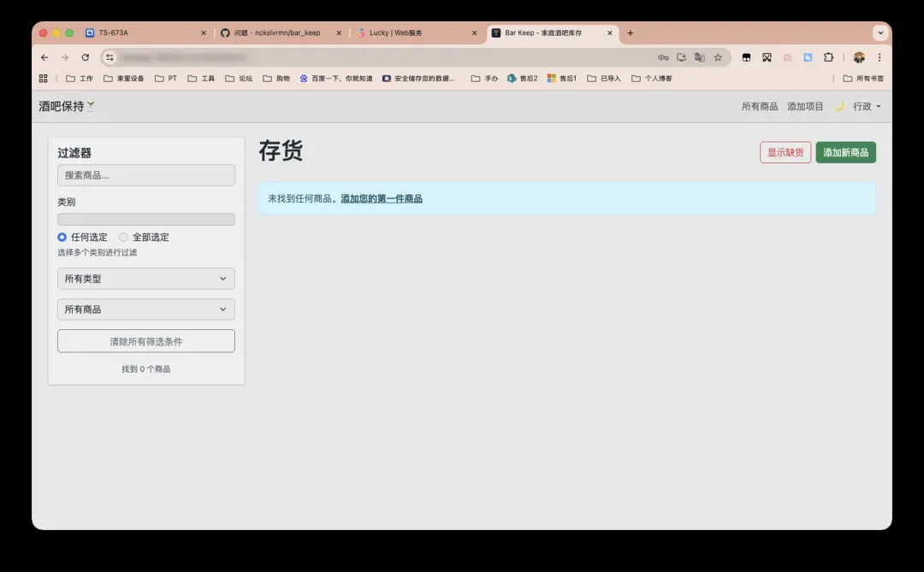The width and height of the screenshot is (924, 572).
Task: Reload the page with the refresh icon
Action: coord(85,57)
